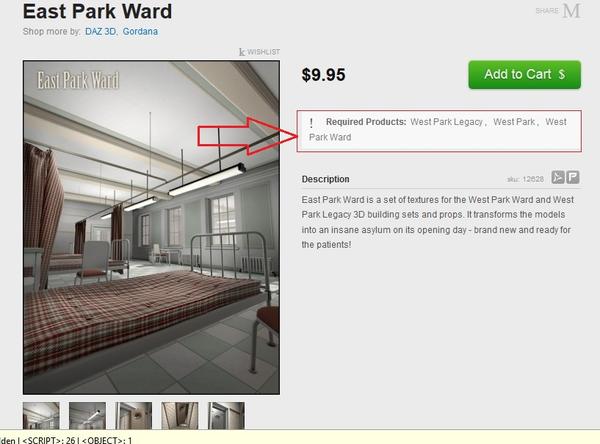600x444 pixels.
Task: Select the third preview thumbnail
Action: click(134, 415)
